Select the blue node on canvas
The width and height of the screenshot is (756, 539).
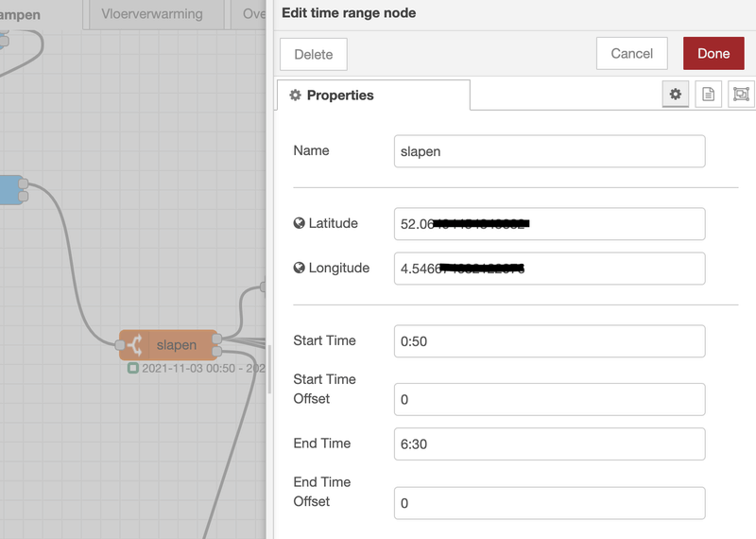(x=10, y=190)
